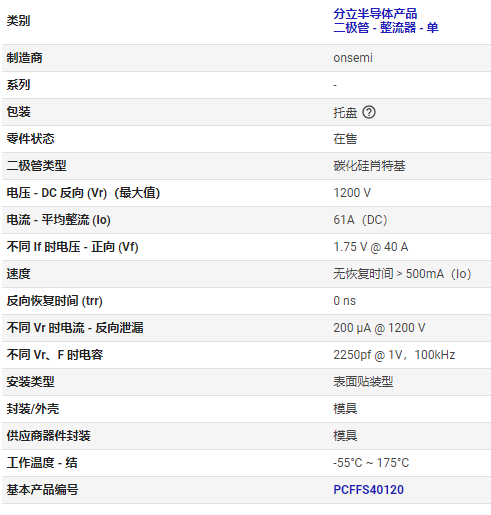The height and width of the screenshot is (515, 491).
Task: Select the 0 ns recovery time value
Action: 345,301
